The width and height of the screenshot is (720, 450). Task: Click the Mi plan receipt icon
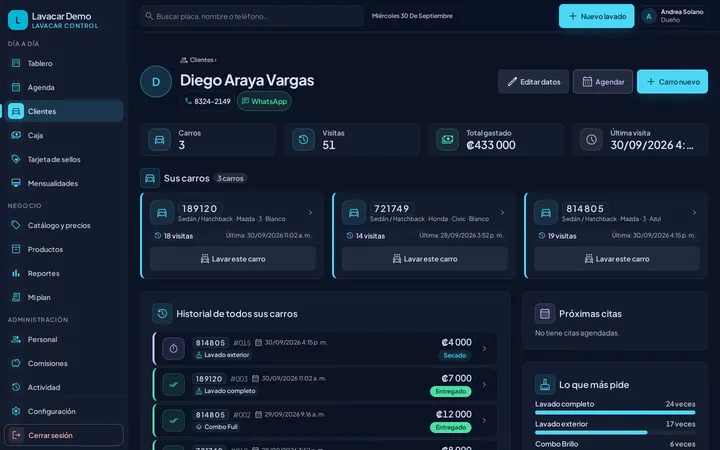(x=16, y=297)
